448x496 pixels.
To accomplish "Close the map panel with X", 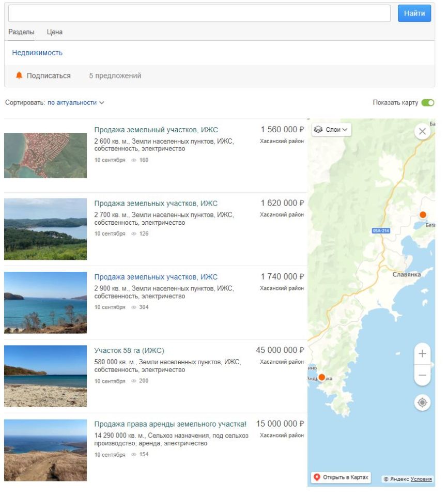I will coord(422,131).
